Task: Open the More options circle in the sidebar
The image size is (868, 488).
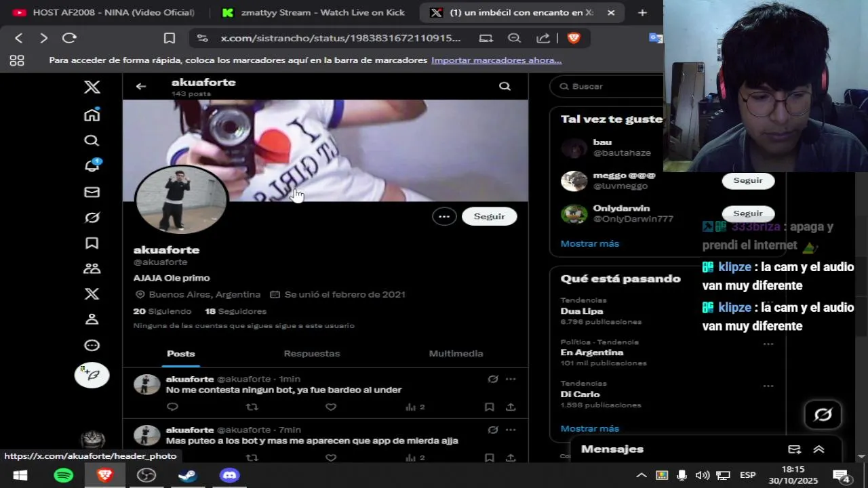Action: point(92,345)
